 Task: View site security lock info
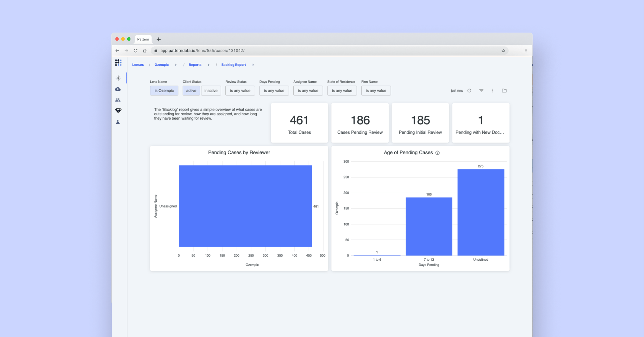coord(156,51)
